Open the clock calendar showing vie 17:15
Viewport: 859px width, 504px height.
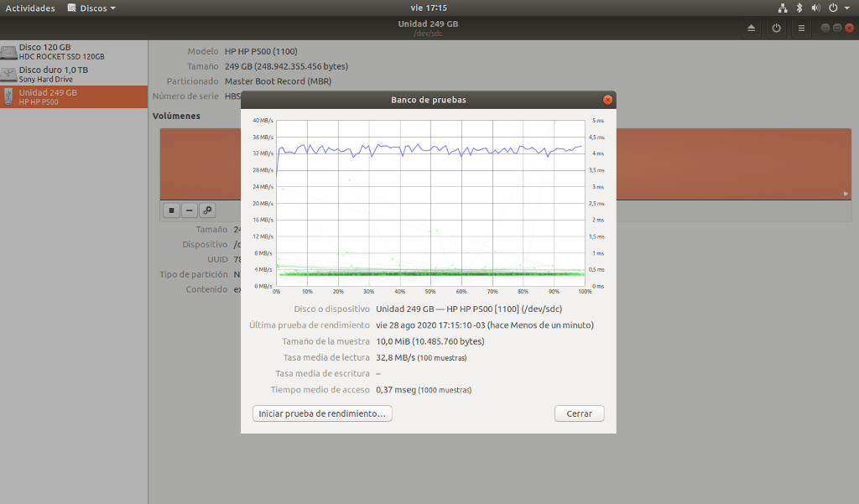point(429,8)
